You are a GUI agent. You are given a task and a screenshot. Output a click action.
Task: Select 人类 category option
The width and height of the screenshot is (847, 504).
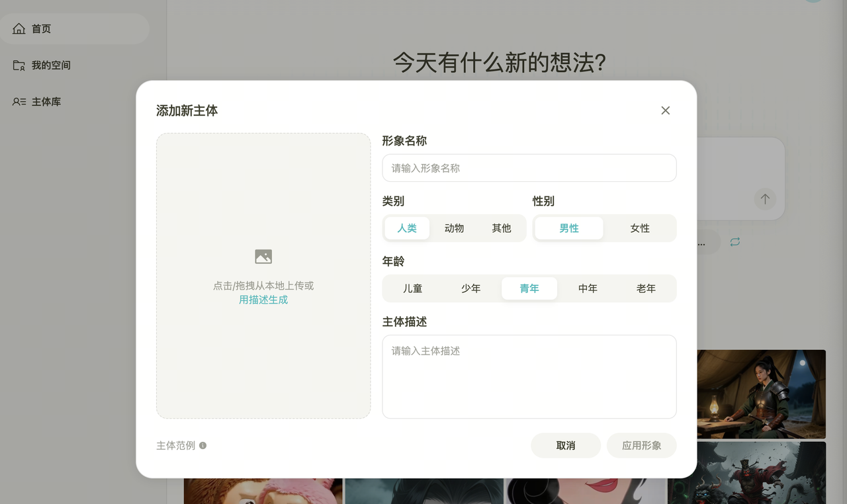[407, 228]
